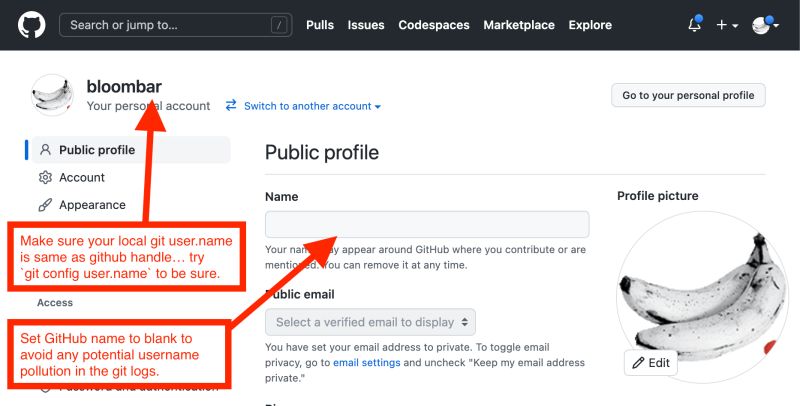Click the bloombar username heading
The image size is (800, 406).
[124, 86]
